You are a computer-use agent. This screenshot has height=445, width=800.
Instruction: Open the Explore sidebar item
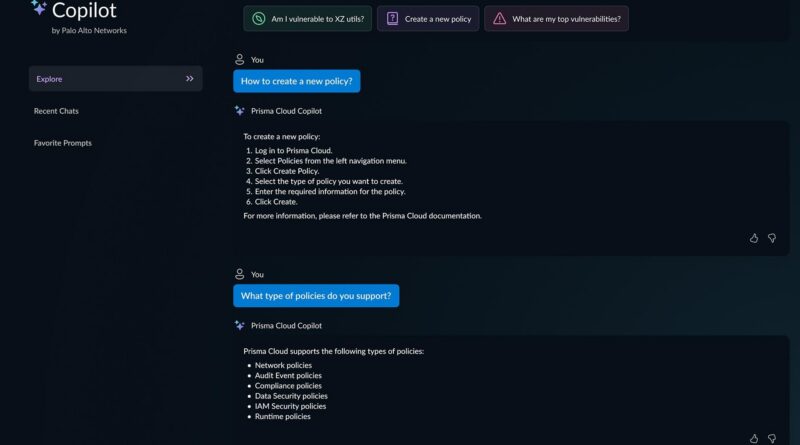click(50, 79)
